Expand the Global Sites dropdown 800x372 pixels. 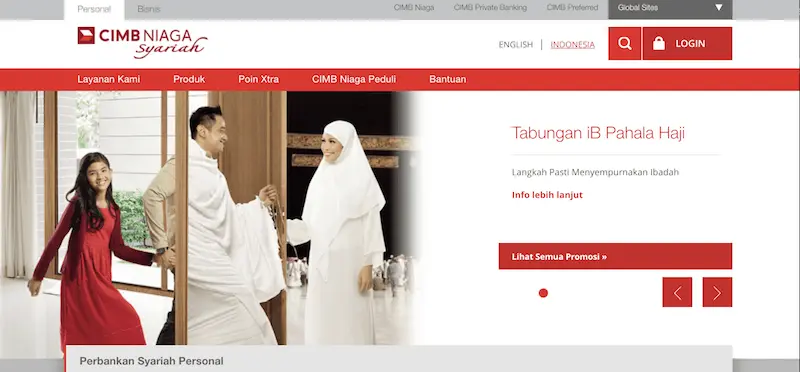670,8
